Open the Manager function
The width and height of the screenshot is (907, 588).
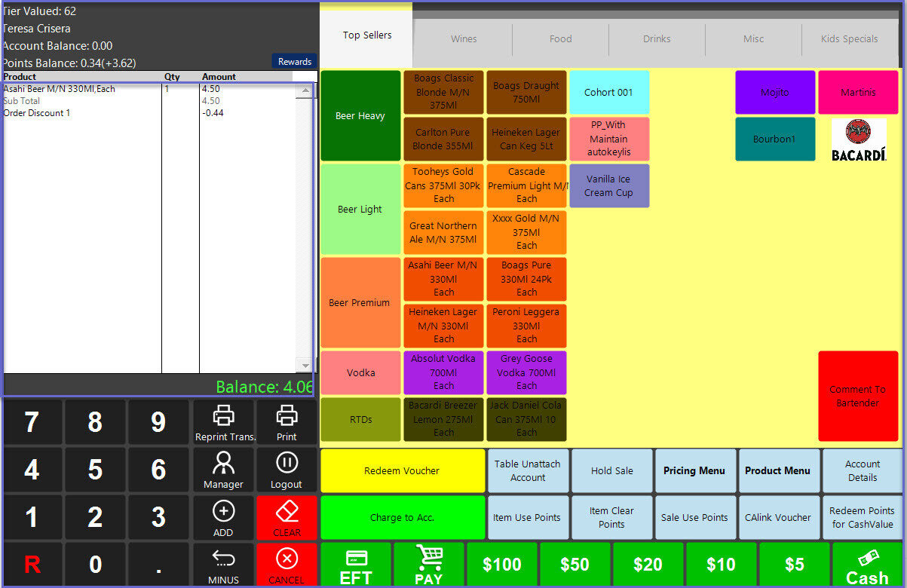[223, 470]
